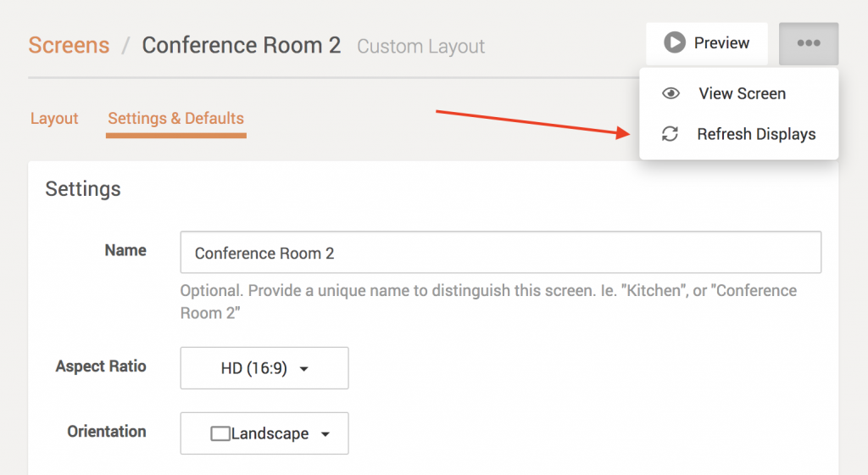Go to Screens breadcrumb link
This screenshot has width=868, height=475.
(70, 45)
